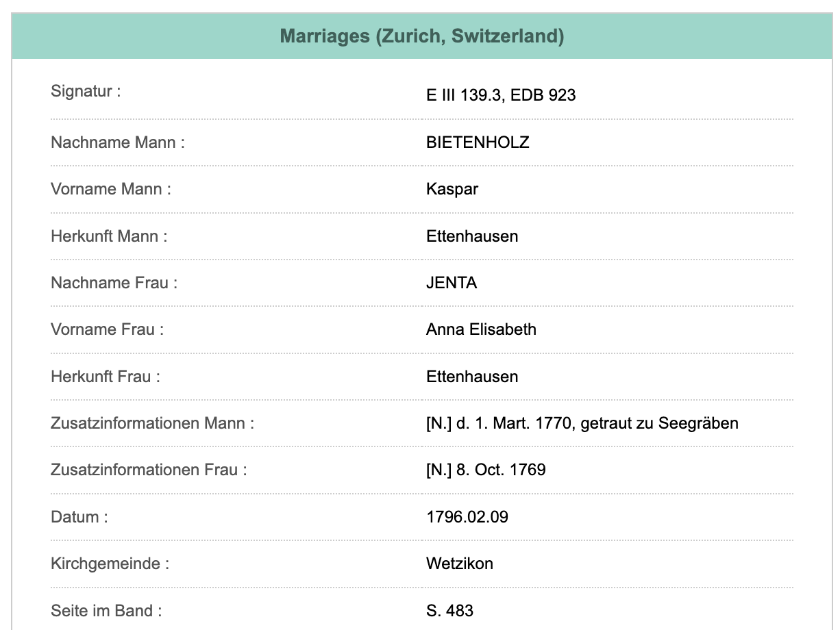Viewport: 840px width, 630px height.
Task: Select the date value 1796.02.09
Action: pos(467,517)
